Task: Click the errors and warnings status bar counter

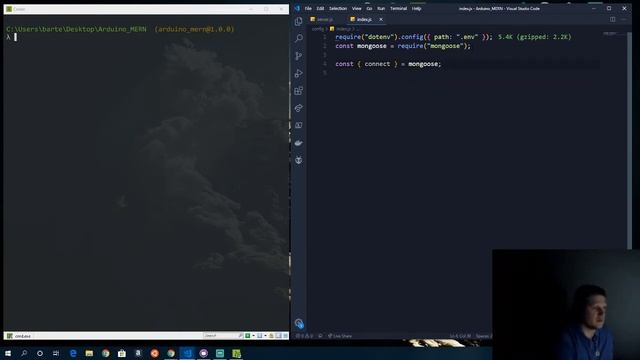Action: click(x=304, y=336)
